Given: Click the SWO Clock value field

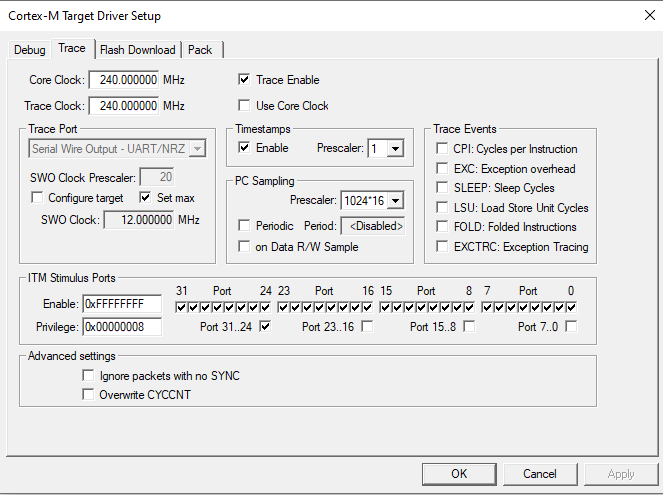Looking at the screenshot, I should [139, 220].
